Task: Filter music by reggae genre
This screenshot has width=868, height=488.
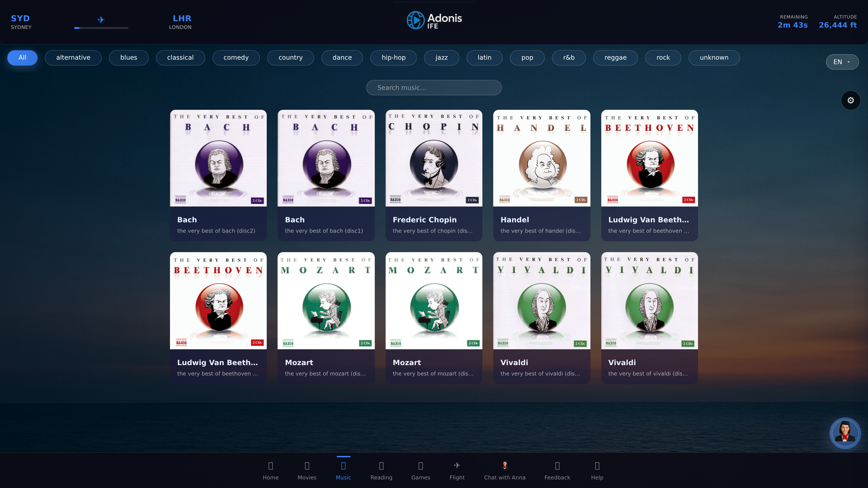Action: click(615, 58)
